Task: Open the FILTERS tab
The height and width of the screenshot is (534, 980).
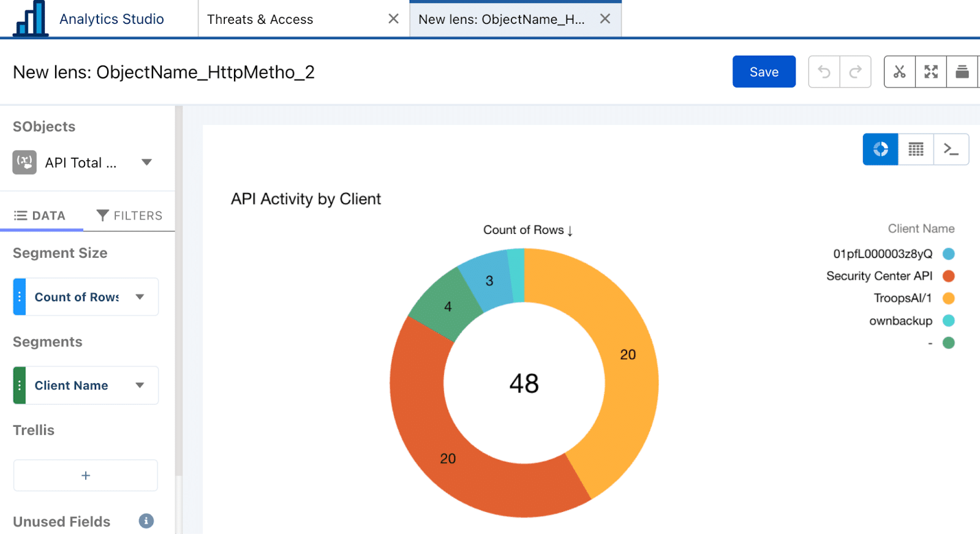Action: pyautogui.click(x=129, y=216)
